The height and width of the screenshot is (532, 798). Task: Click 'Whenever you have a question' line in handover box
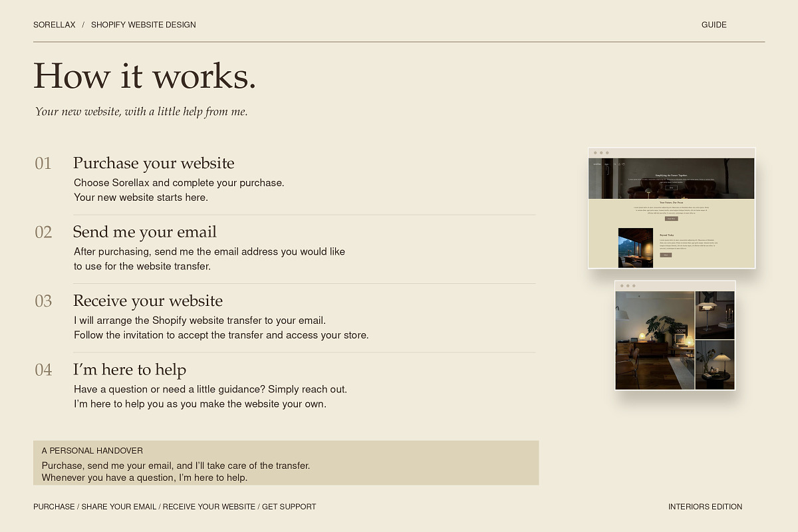144,477
